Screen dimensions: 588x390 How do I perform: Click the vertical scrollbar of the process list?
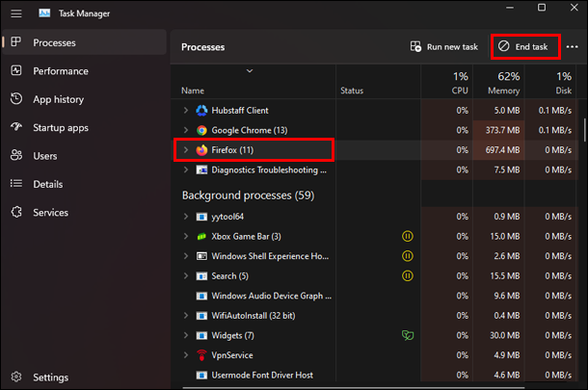tap(583, 130)
